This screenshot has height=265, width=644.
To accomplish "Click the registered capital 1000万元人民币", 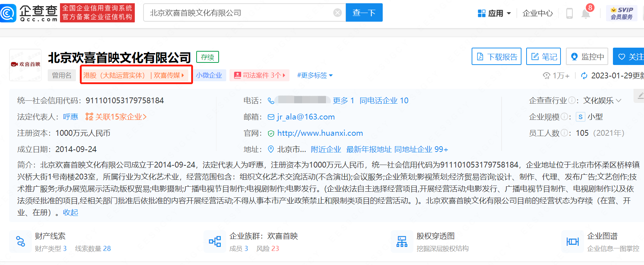I will [x=83, y=133].
